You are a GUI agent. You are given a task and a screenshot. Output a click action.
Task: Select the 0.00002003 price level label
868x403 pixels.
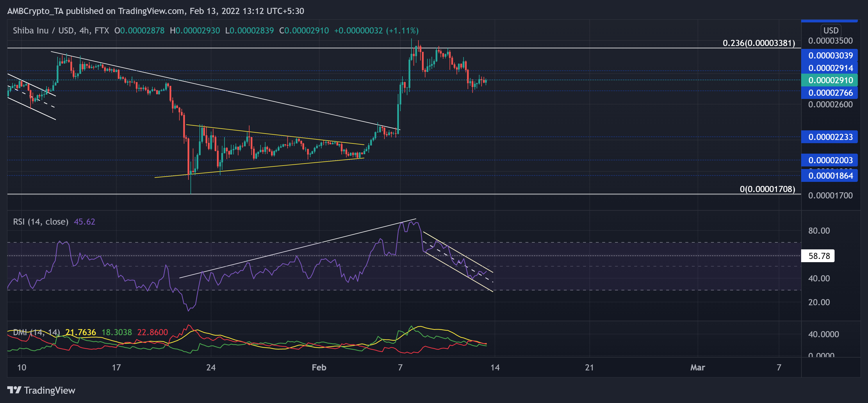point(829,160)
